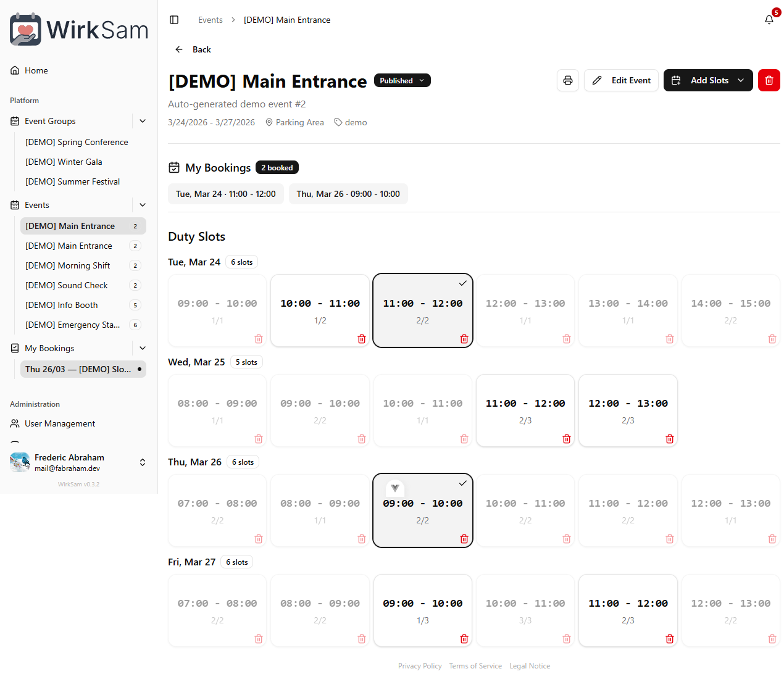Viewport: 784px width, 674px height.
Task: Toggle booking for Tue 11:00 - 12:00 slot
Action: click(x=423, y=310)
